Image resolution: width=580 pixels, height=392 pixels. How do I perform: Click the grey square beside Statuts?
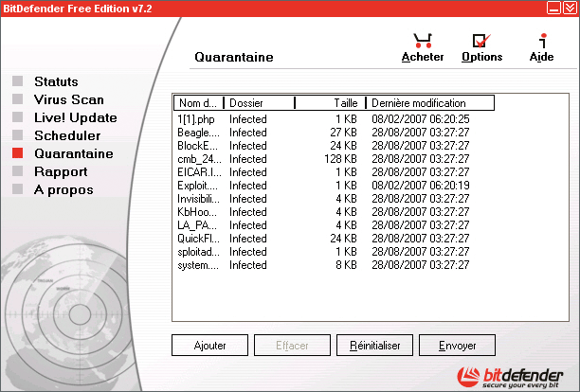tap(17, 80)
